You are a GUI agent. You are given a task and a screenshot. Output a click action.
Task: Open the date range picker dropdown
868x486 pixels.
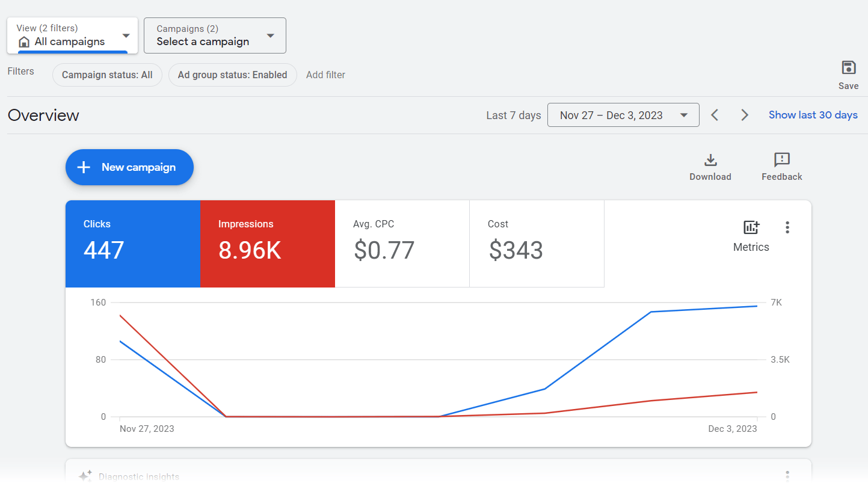coord(623,114)
